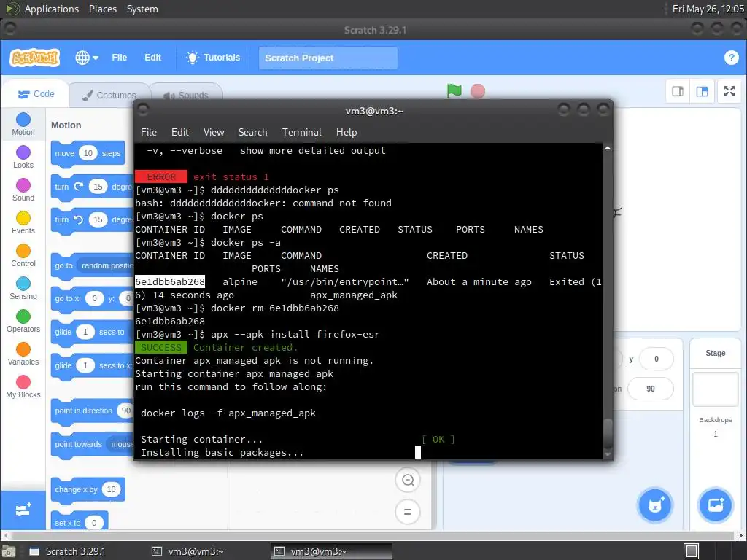Click the Choose a Sprite cat button
Image resolution: width=747 pixels, height=560 pixels.
click(x=655, y=505)
